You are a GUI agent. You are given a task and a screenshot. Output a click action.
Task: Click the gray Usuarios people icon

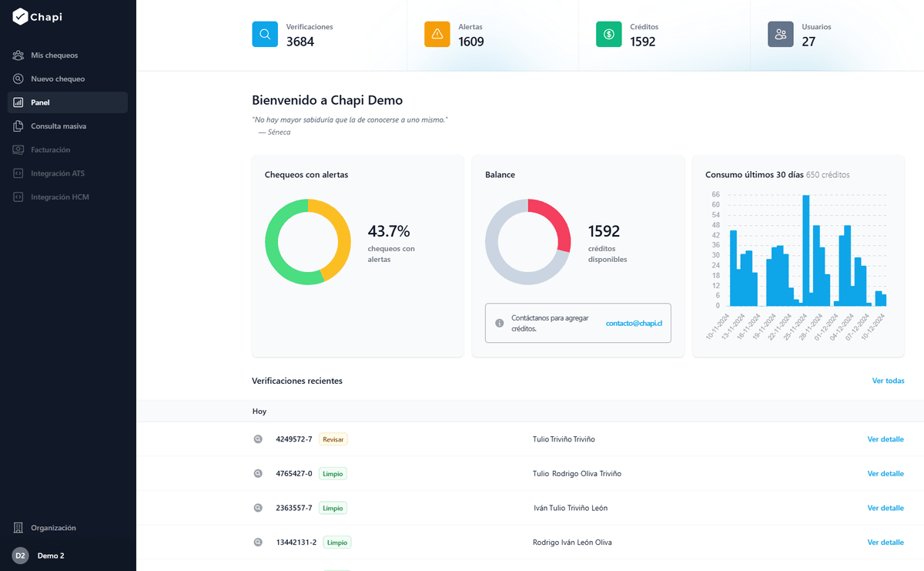click(781, 35)
